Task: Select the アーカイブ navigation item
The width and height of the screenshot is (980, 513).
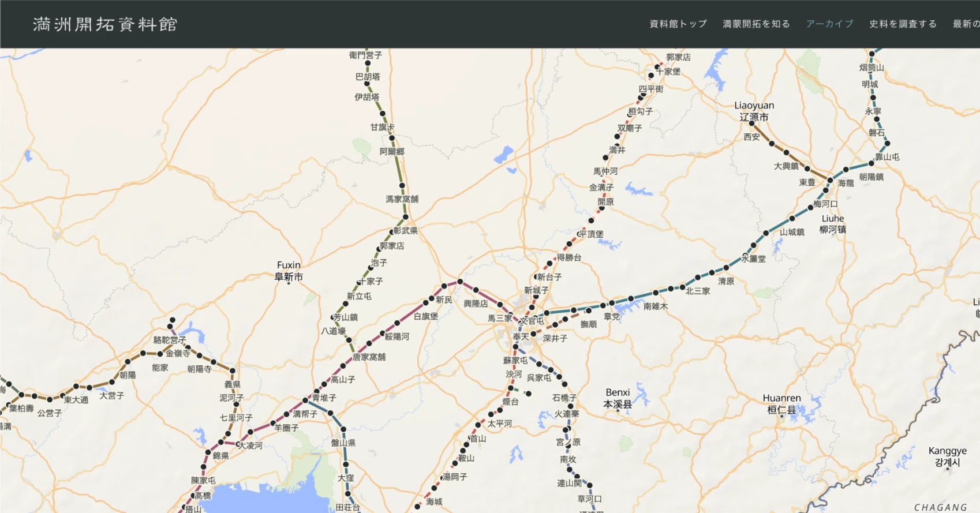Action: [829, 24]
